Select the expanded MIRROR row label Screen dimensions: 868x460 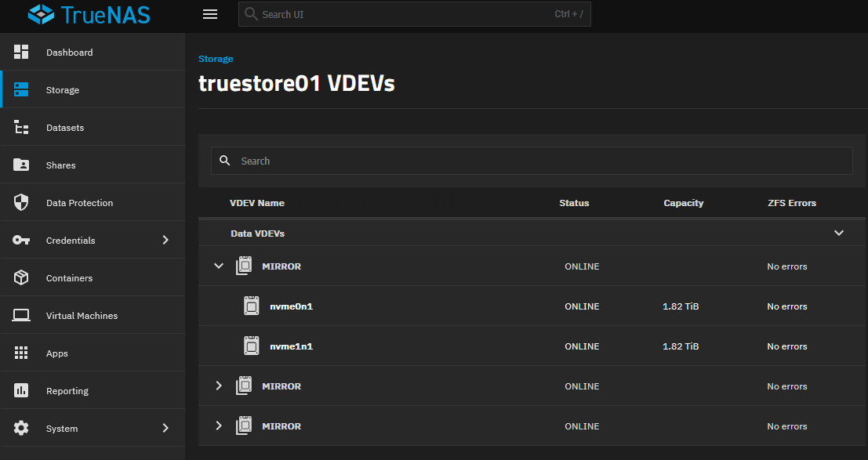pyautogui.click(x=281, y=266)
